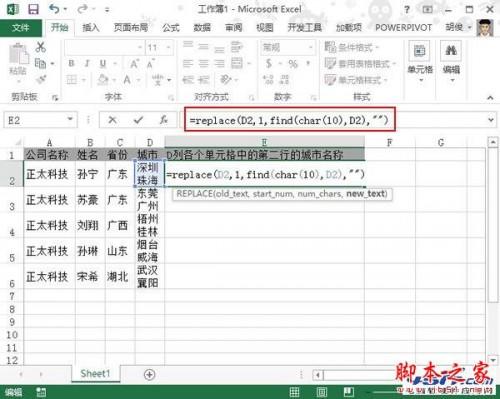Click the Decrease Decimal icon
The image size is (500, 399).
point(285,80)
